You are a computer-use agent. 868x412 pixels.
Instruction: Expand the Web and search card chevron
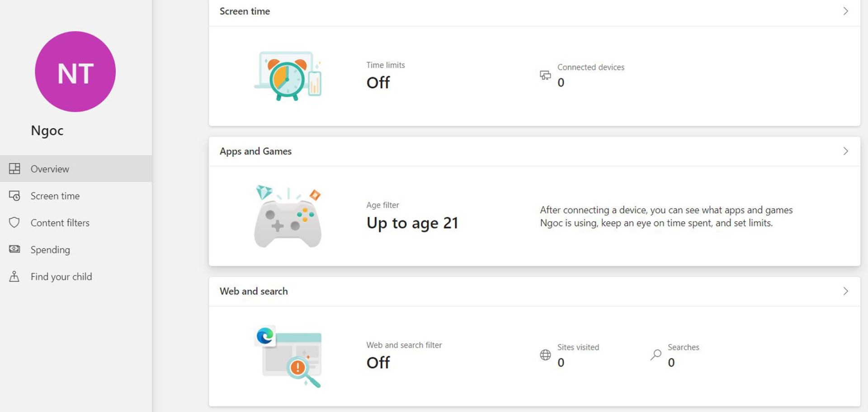[x=845, y=291]
